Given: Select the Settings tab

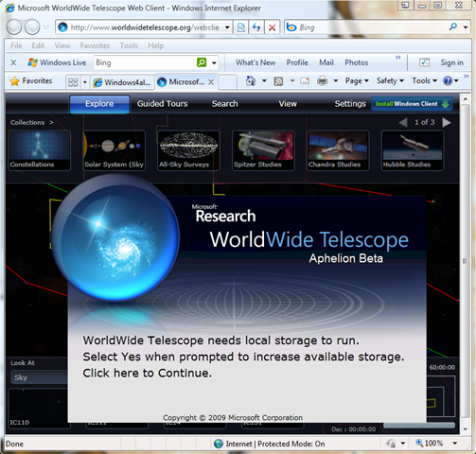Looking at the screenshot, I should point(350,104).
